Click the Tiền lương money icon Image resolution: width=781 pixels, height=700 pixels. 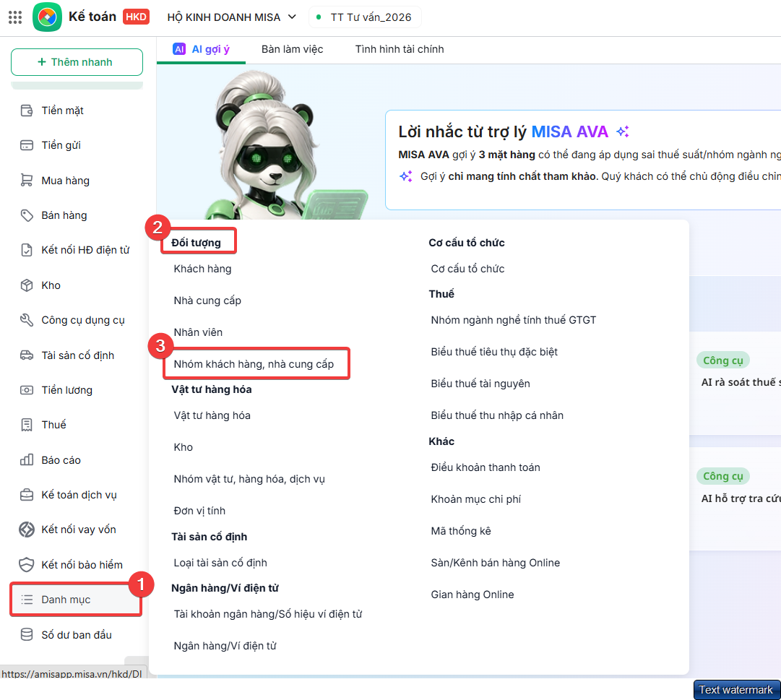(27, 390)
